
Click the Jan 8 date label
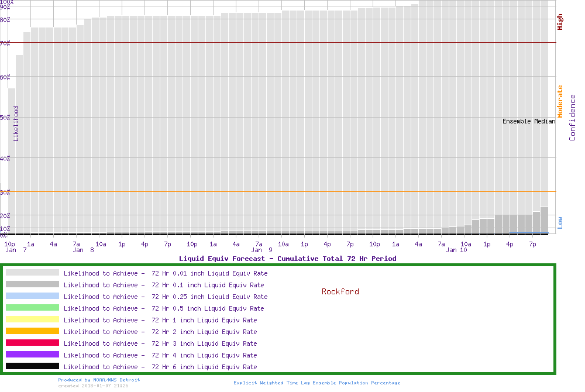(84, 250)
